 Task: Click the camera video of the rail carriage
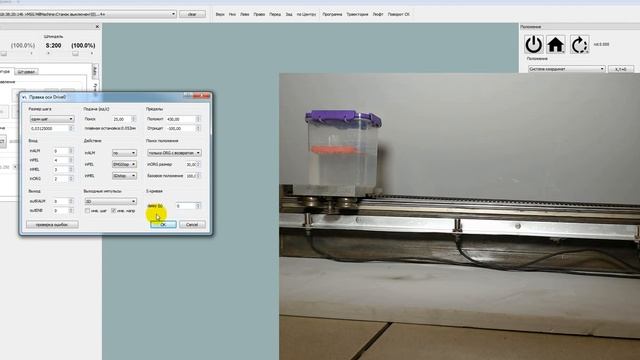(459, 216)
